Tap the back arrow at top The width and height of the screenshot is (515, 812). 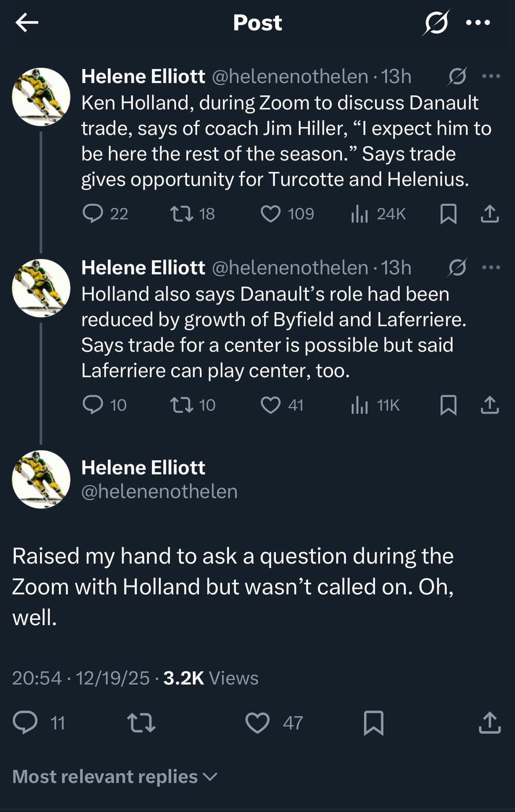pos(27,22)
